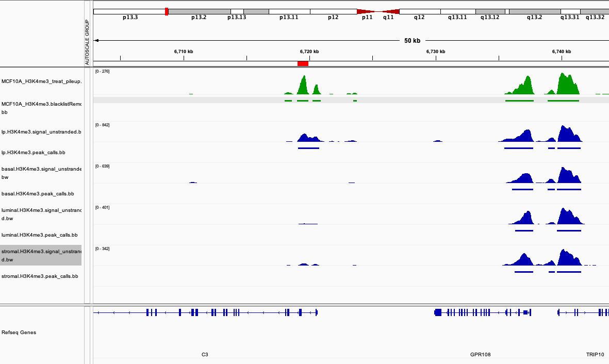Select the Refseq Genes track label
This screenshot has width=609, height=364.
point(19,333)
